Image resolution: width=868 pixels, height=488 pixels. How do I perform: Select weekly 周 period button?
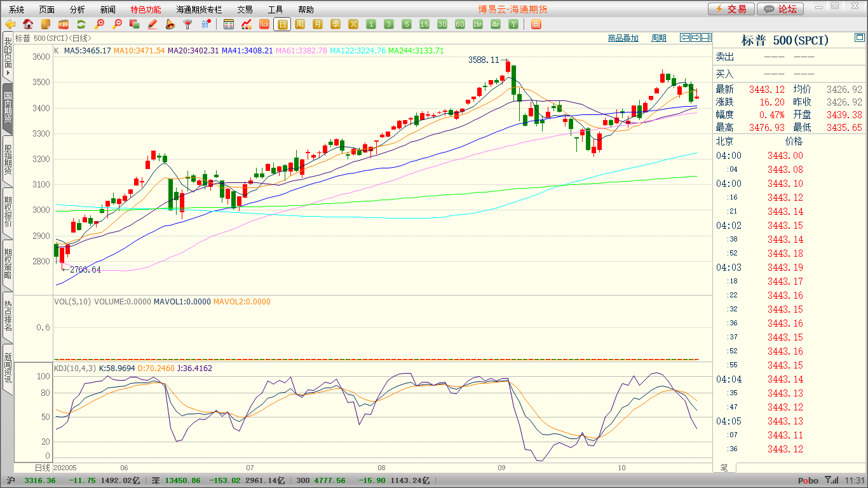click(300, 24)
